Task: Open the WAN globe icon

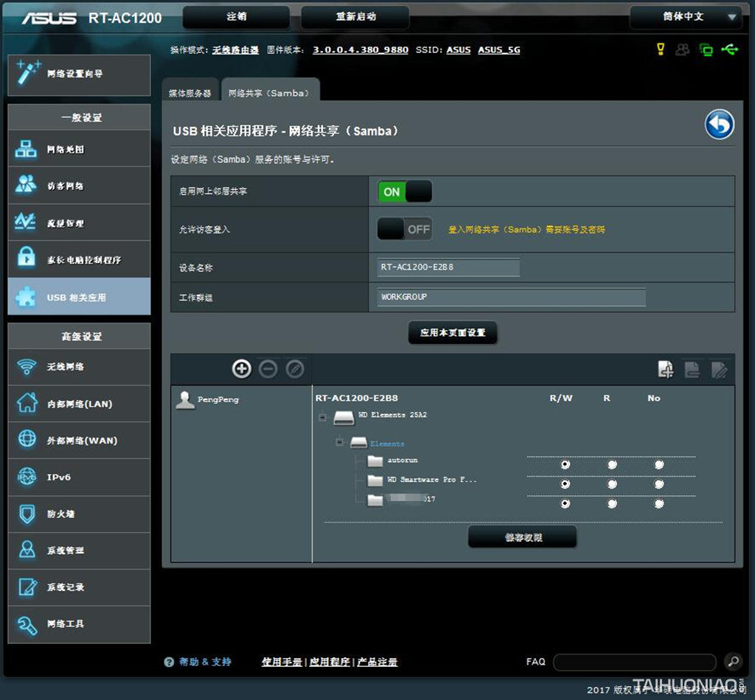Action: [x=27, y=439]
